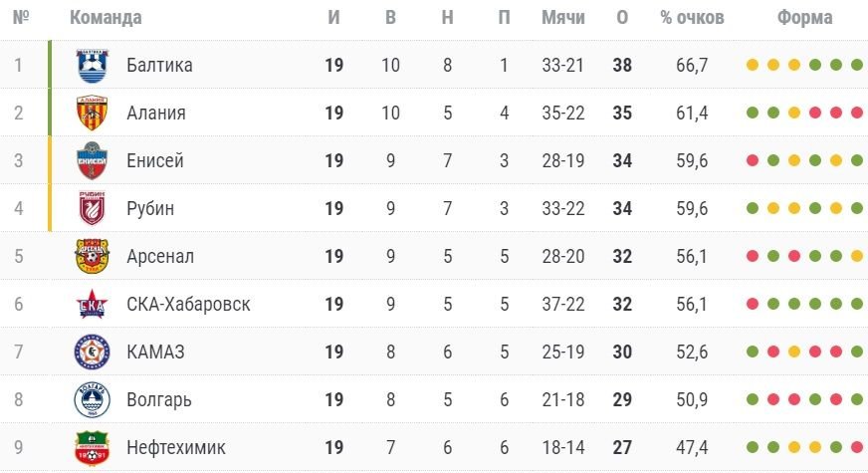Sort by % очков column header

(692, 18)
